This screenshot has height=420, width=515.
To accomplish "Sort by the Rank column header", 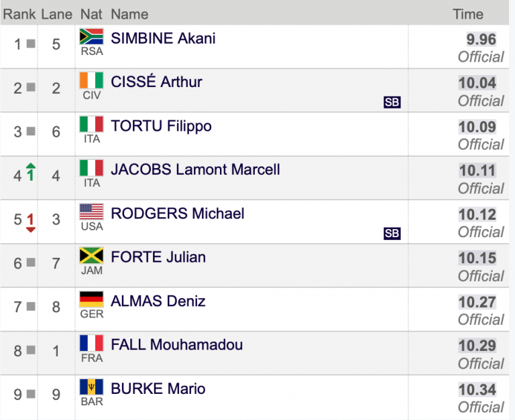I will coord(19,15).
